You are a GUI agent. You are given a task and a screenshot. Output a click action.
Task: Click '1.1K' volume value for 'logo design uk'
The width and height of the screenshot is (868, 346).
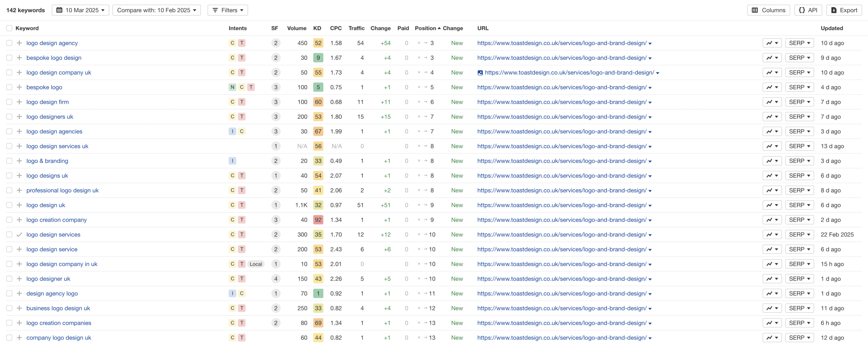(301, 205)
